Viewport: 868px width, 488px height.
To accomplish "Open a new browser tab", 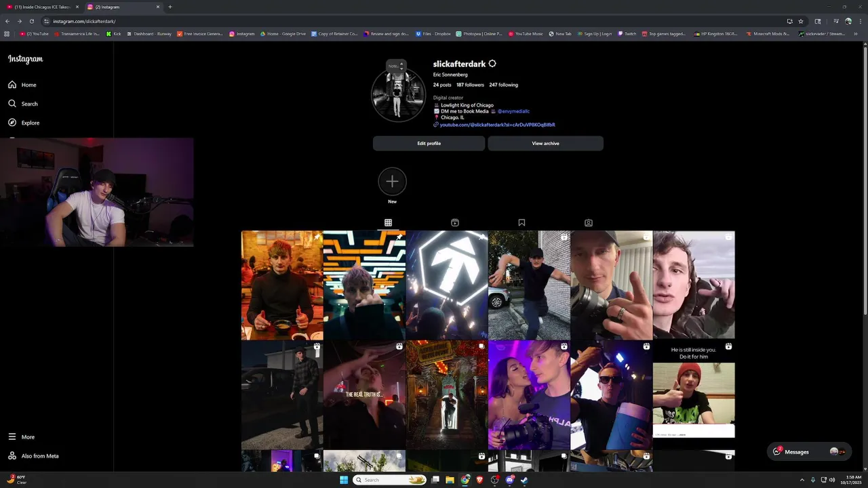I will (x=170, y=7).
